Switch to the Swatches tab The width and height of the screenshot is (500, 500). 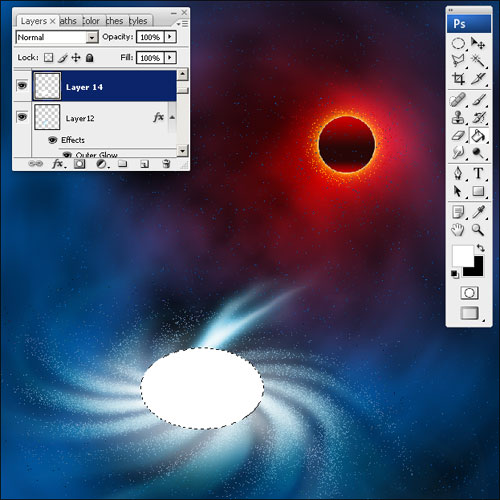(x=114, y=21)
